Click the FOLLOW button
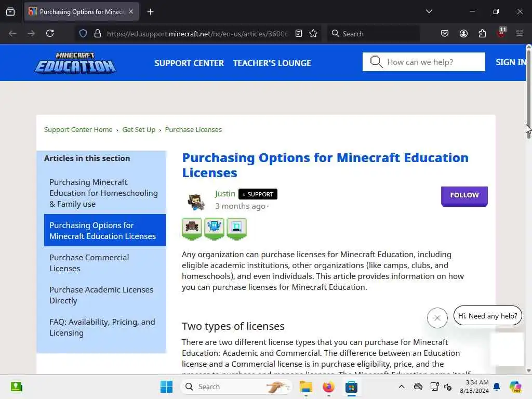 pyautogui.click(x=464, y=196)
